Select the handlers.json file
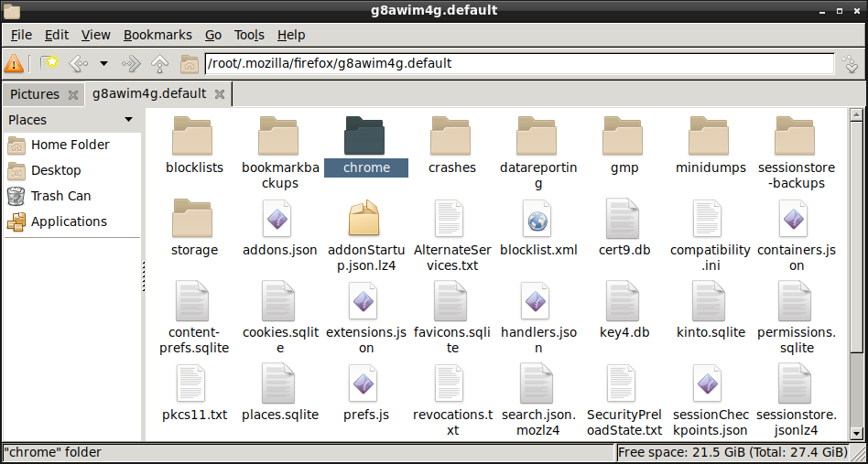 (538, 318)
